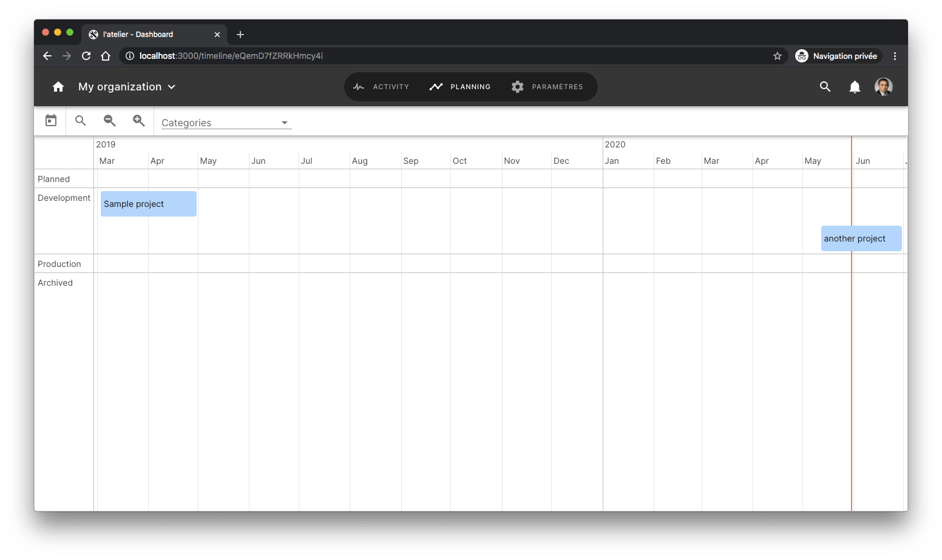This screenshot has width=942, height=560.
Task: Click the Dec 2019 month header
Action: pyautogui.click(x=561, y=161)
